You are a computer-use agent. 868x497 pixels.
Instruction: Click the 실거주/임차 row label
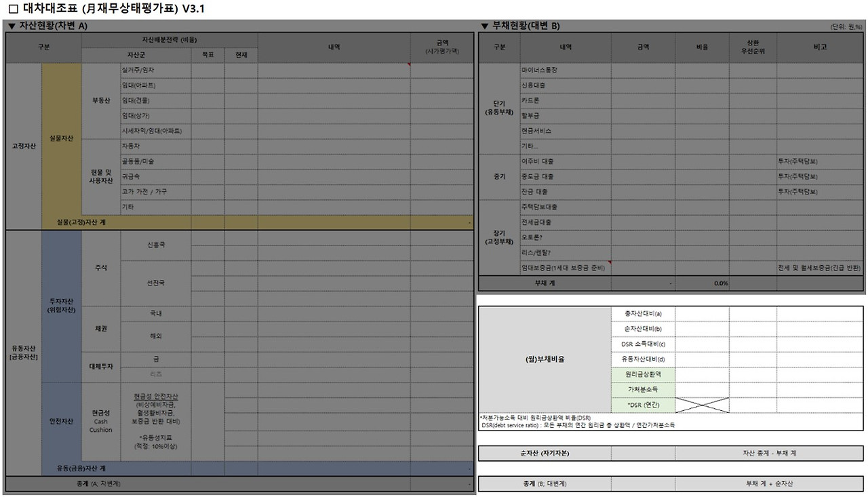click(156, 71)
